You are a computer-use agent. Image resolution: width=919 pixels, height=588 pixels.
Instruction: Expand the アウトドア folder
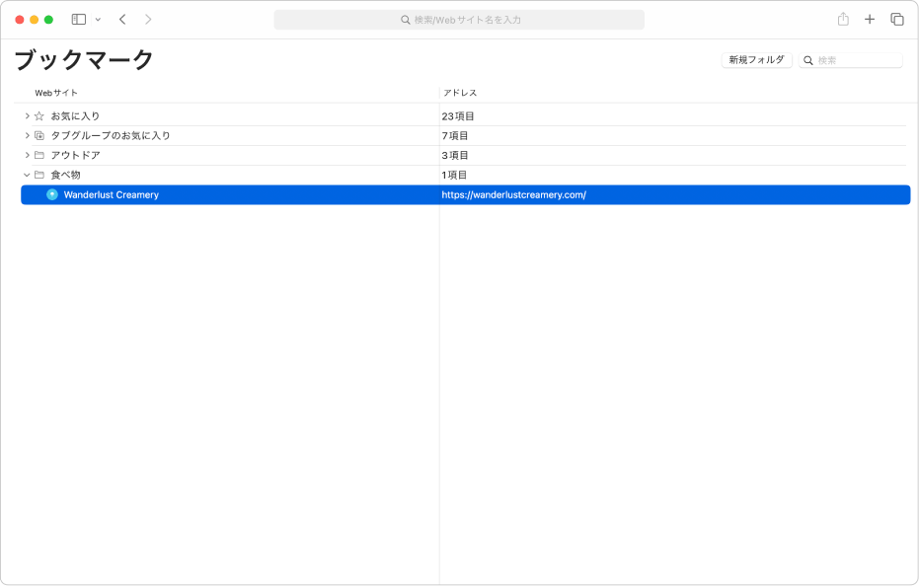pos(27,155)
